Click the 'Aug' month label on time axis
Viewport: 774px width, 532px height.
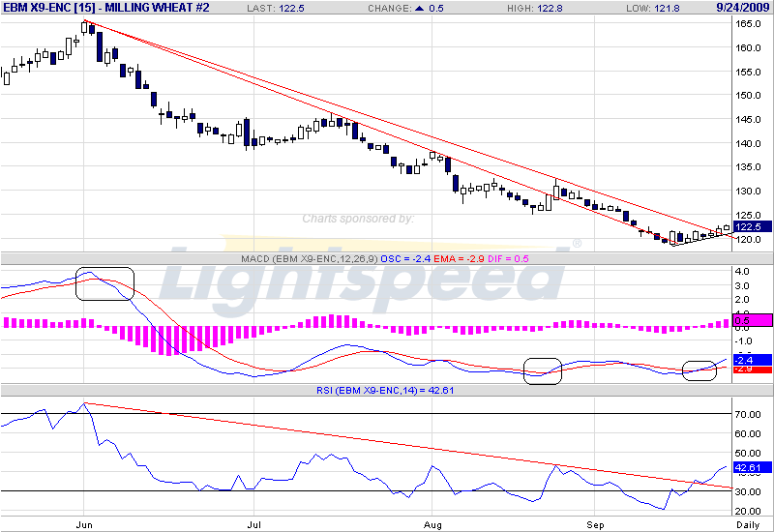pos(432,525)
